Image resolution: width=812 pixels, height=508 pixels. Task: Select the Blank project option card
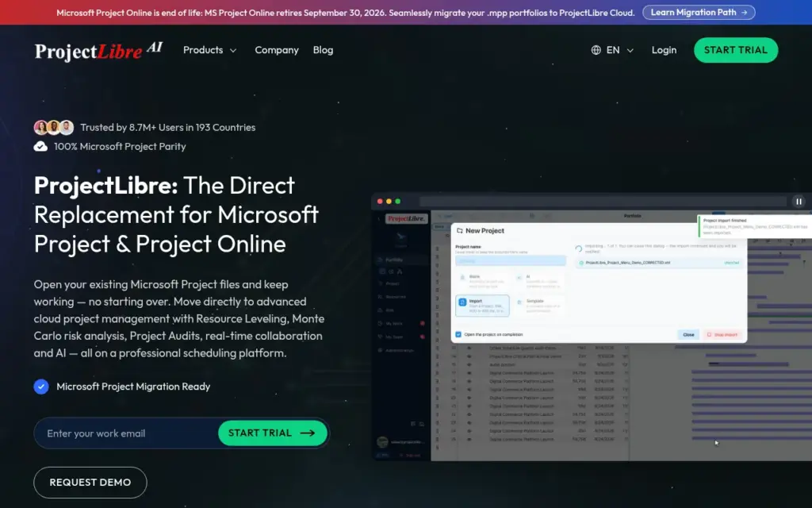pyautogui.click(x=482, y=282)
